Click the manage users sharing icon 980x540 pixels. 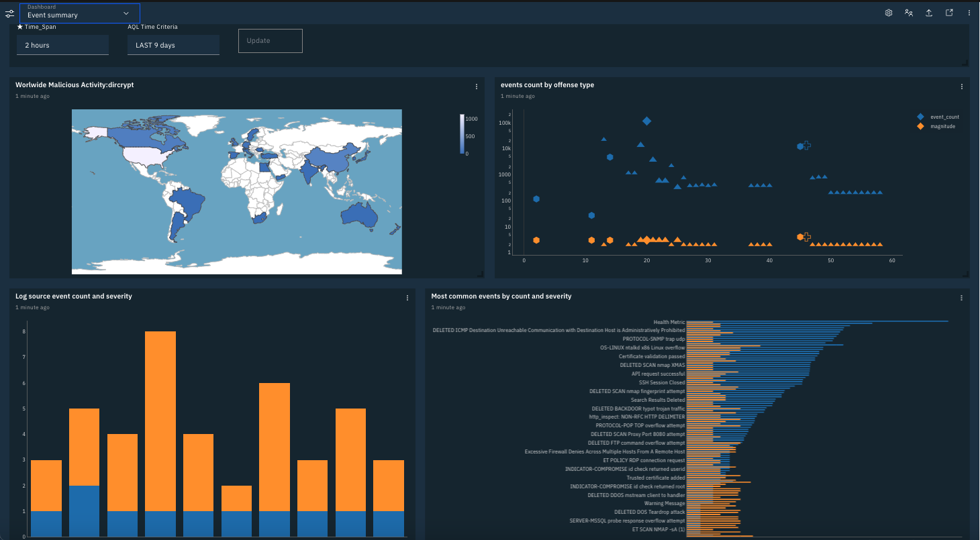[x=908, y=12]
